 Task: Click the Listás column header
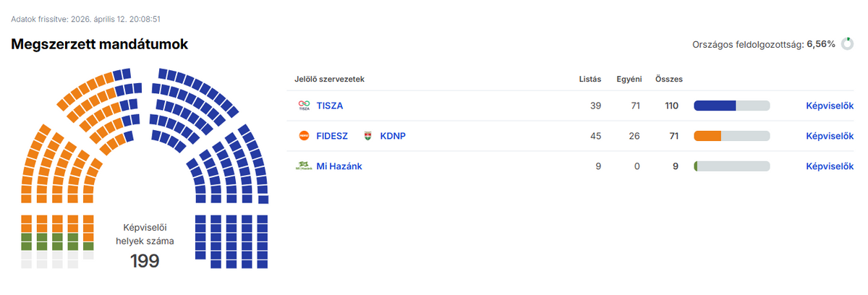pyautogui.click(x=590, y=79)
